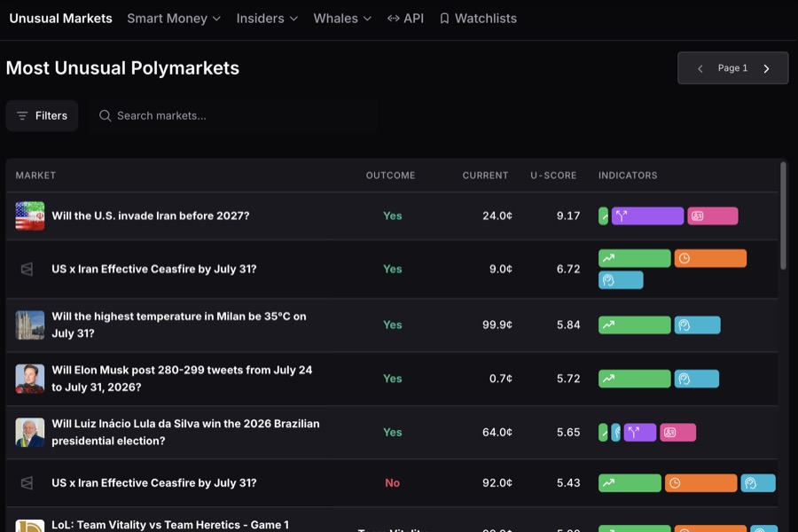Open the 'Will the U.S. invade Iran before 2027?' market
The height and width of the screenshot is (532, 798).
point(151,215)
